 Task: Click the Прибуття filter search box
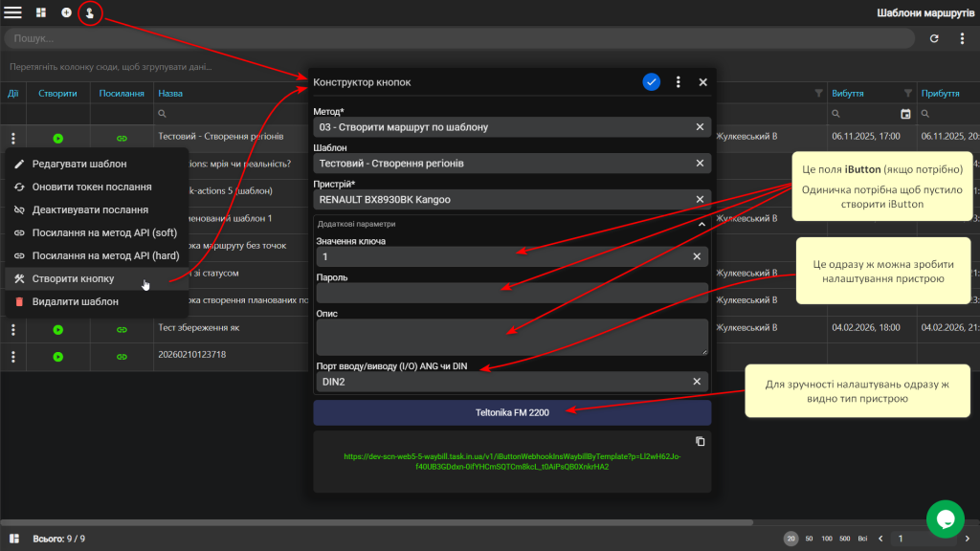pos(948,114)
